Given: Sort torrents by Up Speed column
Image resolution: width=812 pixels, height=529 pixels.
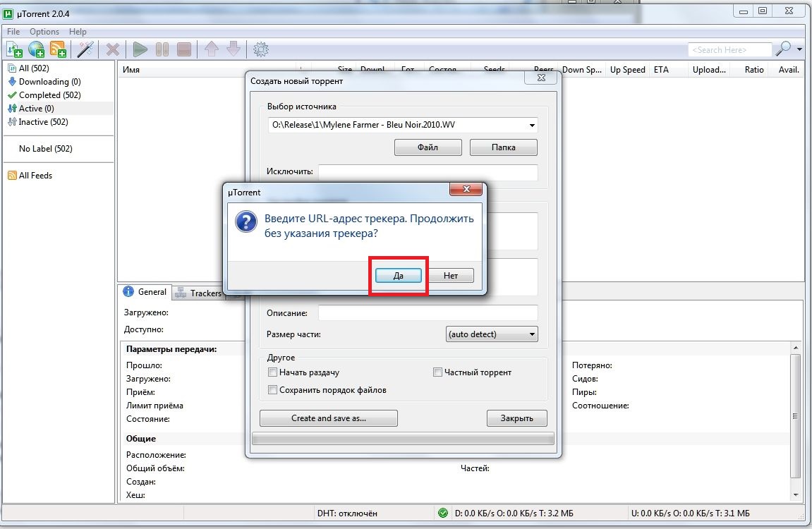Looking at the screenshot, I should [627, 70].
